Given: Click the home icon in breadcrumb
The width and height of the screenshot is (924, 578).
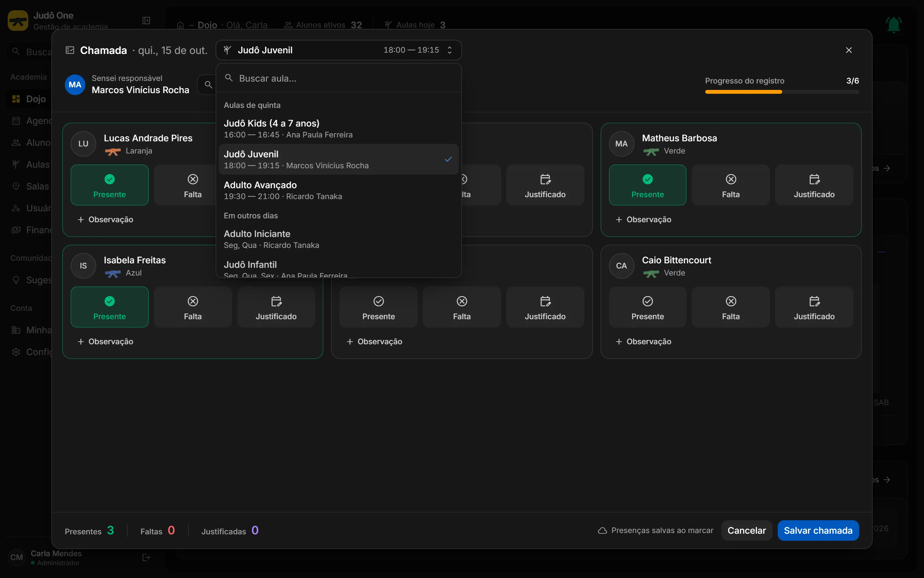Looking at the screenshot, I should [x=180, y=25].
